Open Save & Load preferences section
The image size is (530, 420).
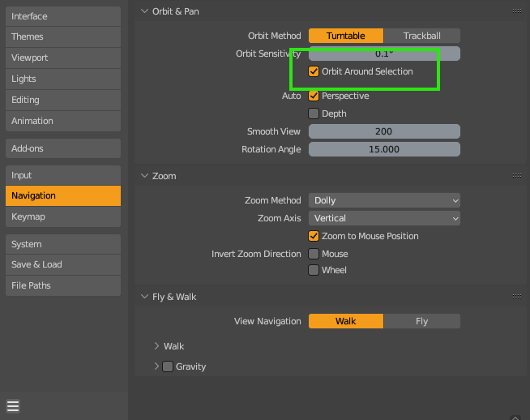pos(63,264)
